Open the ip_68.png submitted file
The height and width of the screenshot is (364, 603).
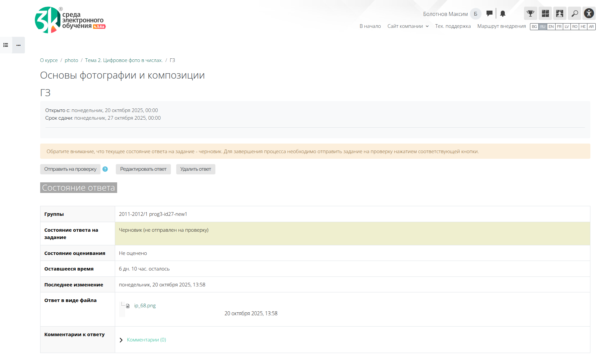[x=145, y=306]
